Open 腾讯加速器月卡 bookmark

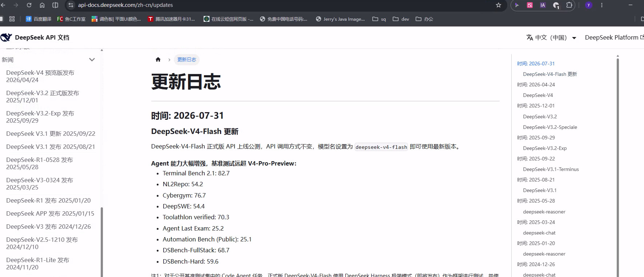click(171, 19)
